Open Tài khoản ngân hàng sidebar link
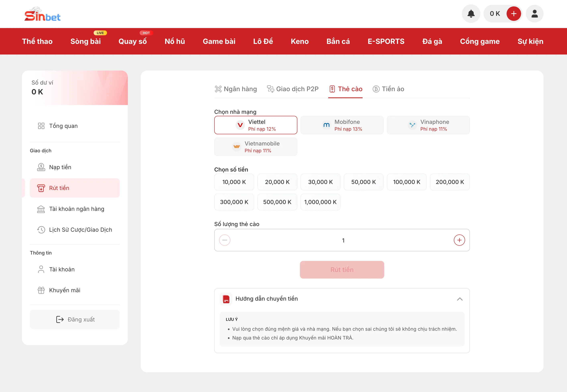Image resolution: width=567 pixels, height=392 pixels. point(75,209)
